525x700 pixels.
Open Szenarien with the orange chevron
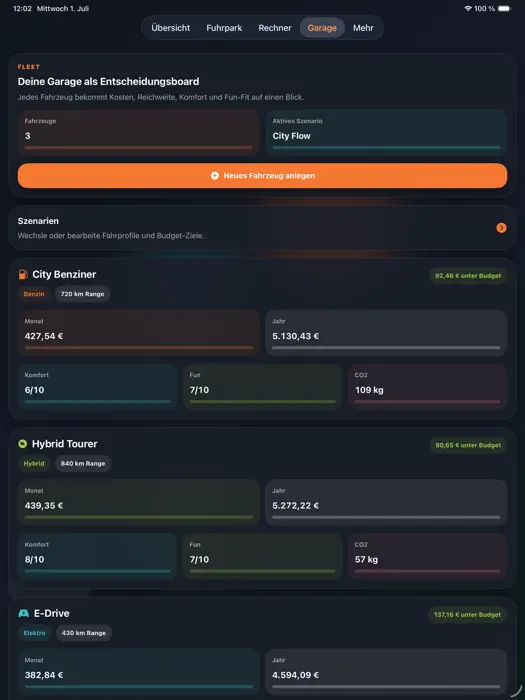click(501, 228)
